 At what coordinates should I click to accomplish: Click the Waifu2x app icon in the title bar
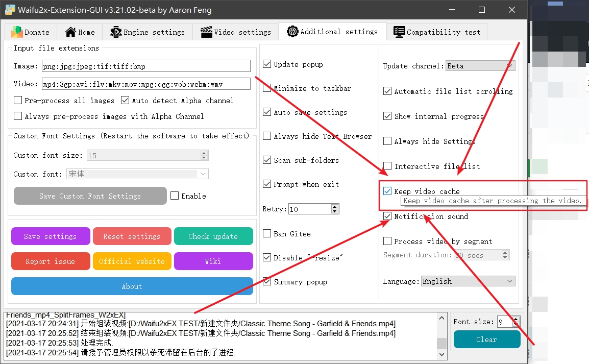tap(10, 9)
